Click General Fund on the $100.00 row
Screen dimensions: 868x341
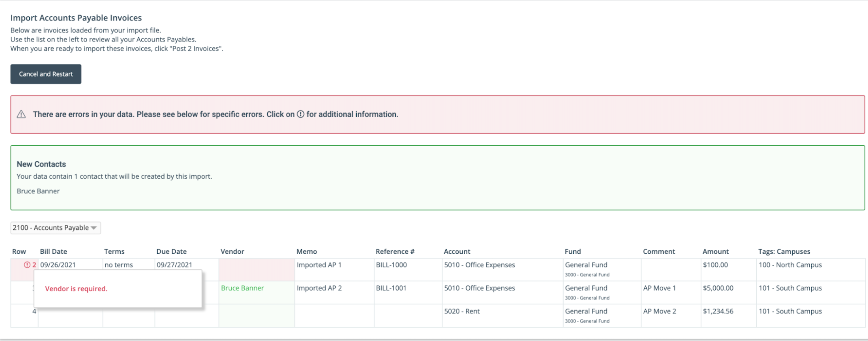point(586,265)
